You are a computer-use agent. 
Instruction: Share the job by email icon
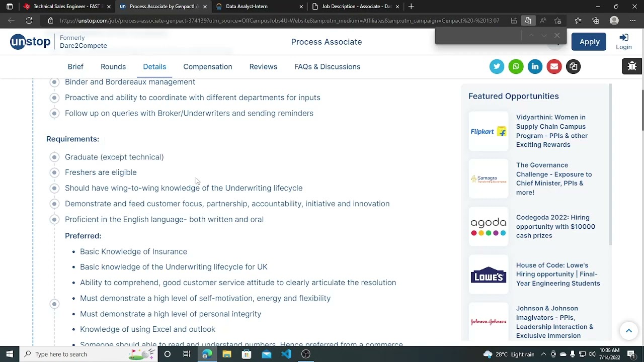[554, 66]
